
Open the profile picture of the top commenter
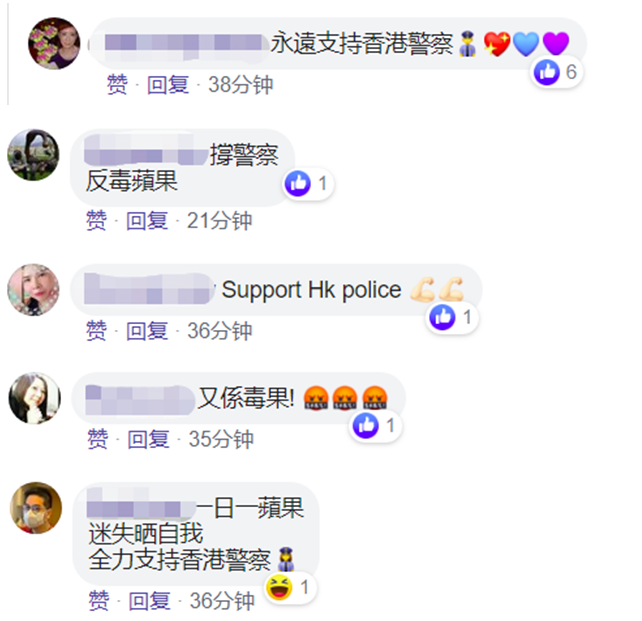point(54,43)
